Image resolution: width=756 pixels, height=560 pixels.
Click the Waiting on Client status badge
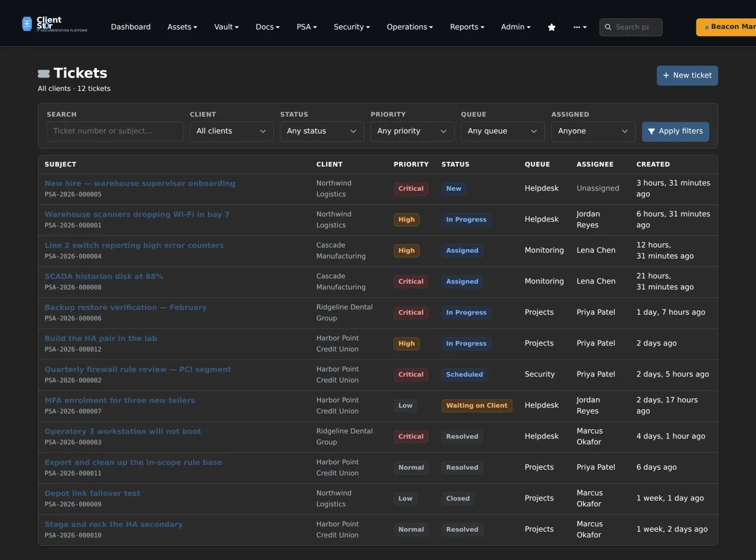tap(477, 405)
